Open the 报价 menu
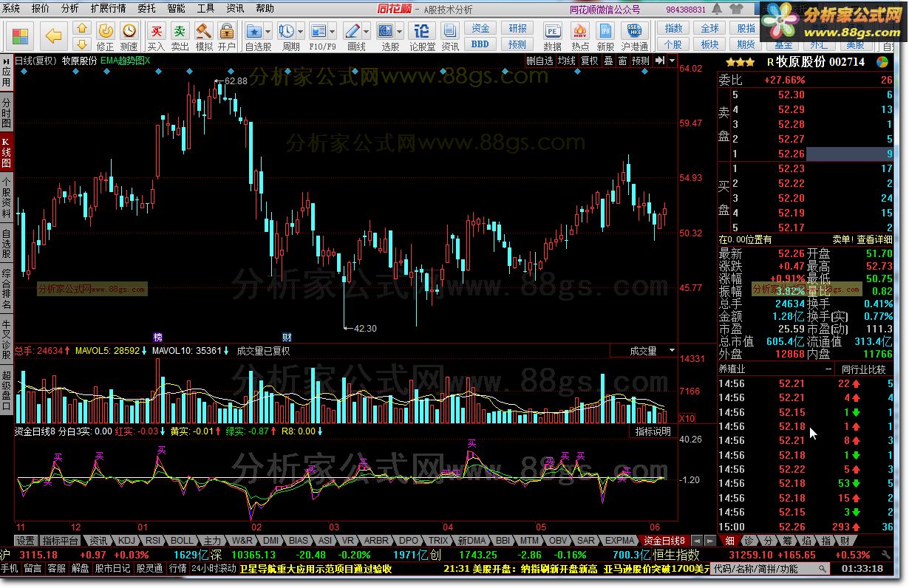Image resolution: width=909 pixels, height=588 pixels. click(x=41, y=8)
